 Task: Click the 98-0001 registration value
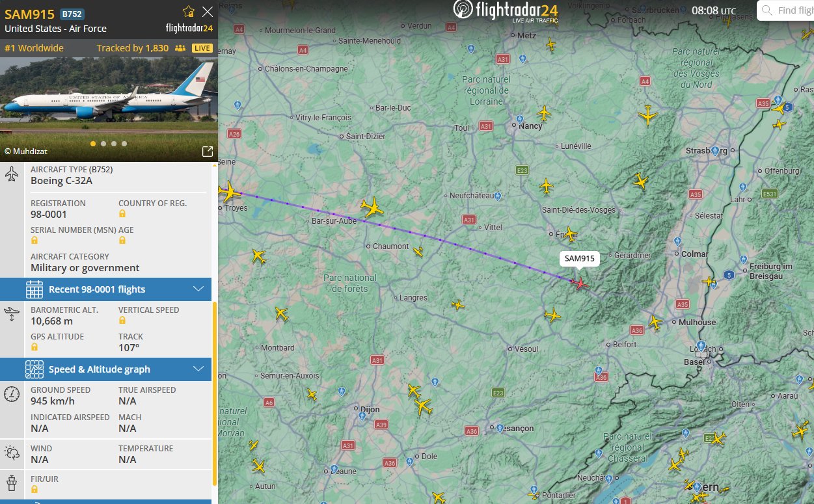click(49, 214)
